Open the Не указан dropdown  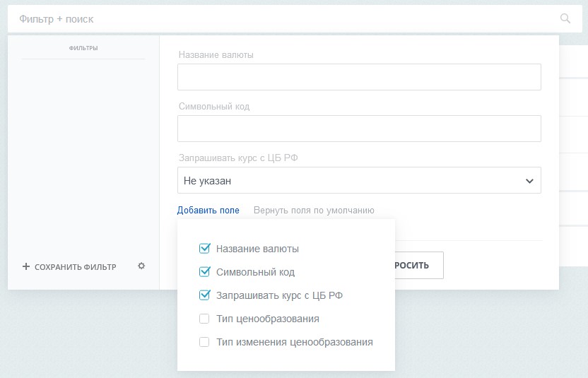click(359, 180)
